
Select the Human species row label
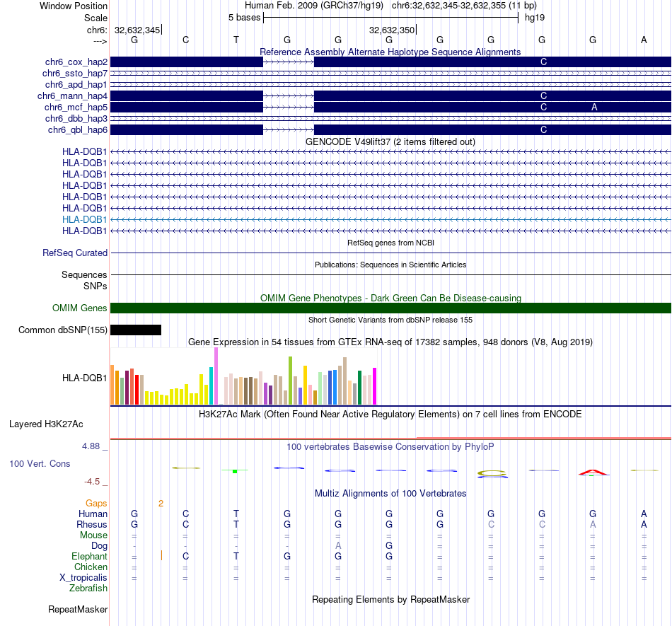tap(93, 514)
